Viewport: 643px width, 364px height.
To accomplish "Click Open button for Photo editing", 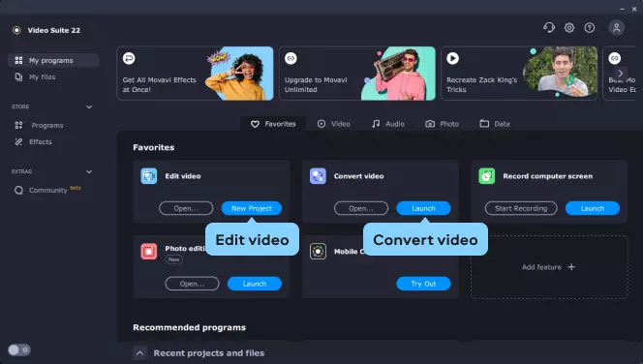I will coord(192,284).
